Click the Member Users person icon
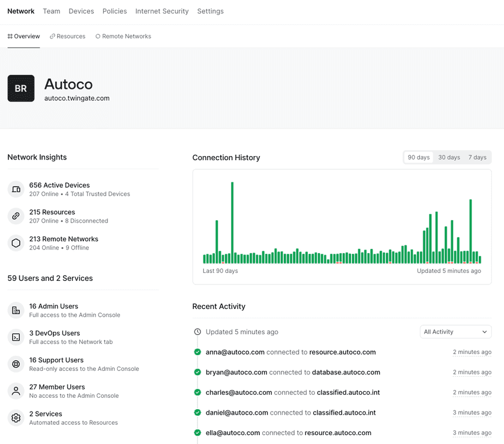The height and width of the screenshot is (444, 504). [16, 391]
